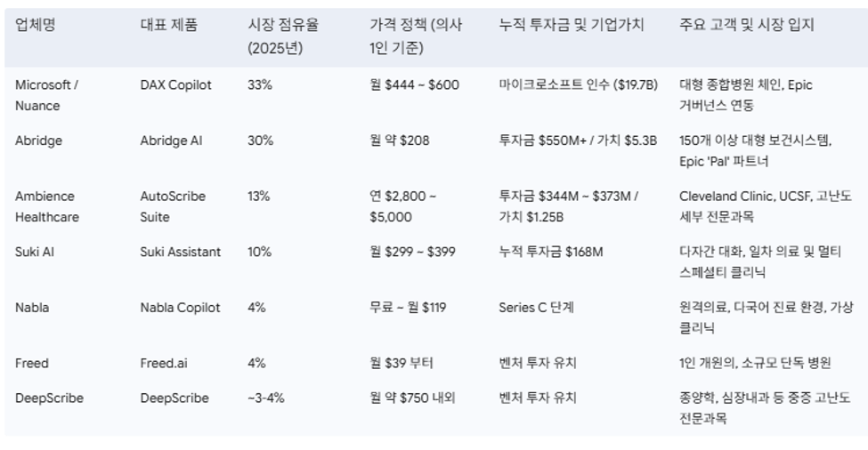This screenshot has width=868, height=450.
Task: Select the AutoScribe Suite product cell
Action: pyautogui.click(x=173, y=206)
